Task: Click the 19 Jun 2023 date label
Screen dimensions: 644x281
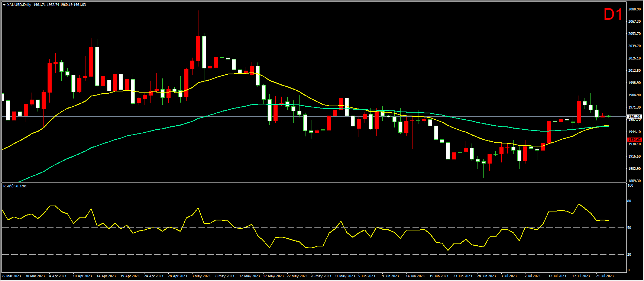Action: tap(439, 276)
